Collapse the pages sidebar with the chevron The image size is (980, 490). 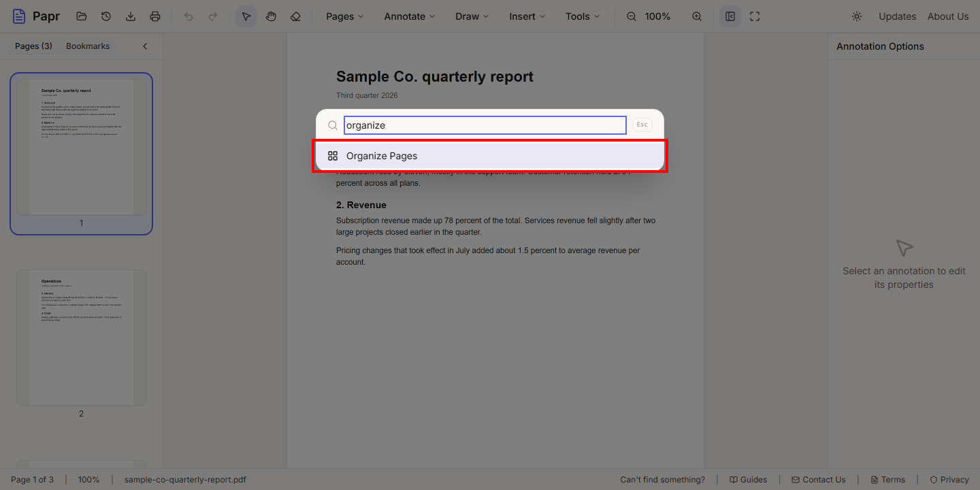tap(145, 46)
